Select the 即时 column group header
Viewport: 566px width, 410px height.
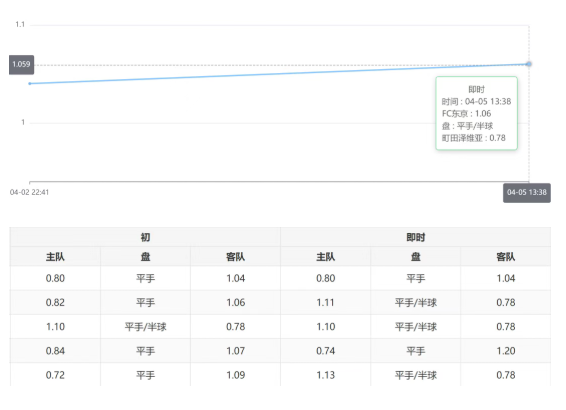click(415, 237)
